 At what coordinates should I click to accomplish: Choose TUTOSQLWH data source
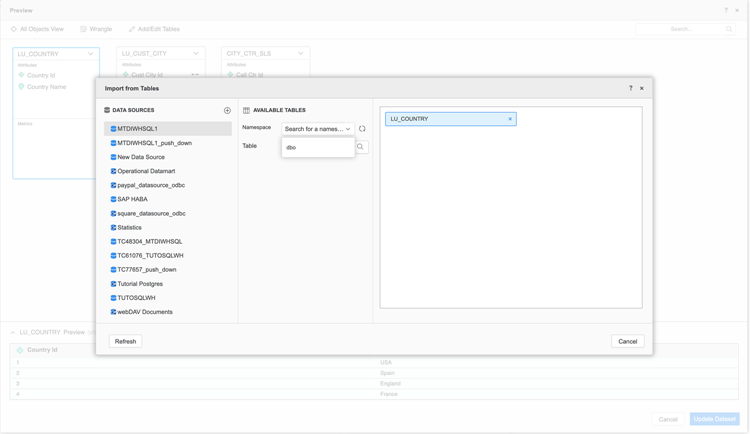tap(136, 298)
